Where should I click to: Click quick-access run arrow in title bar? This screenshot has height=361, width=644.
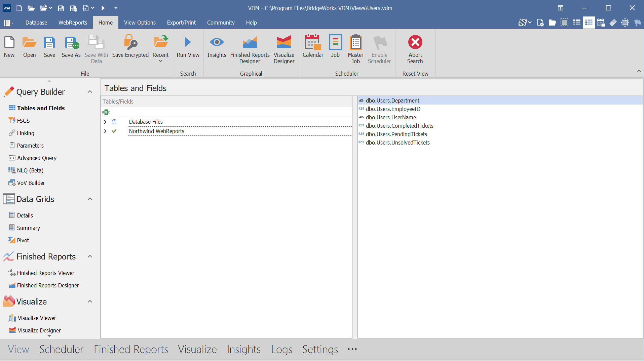(103, 8)
